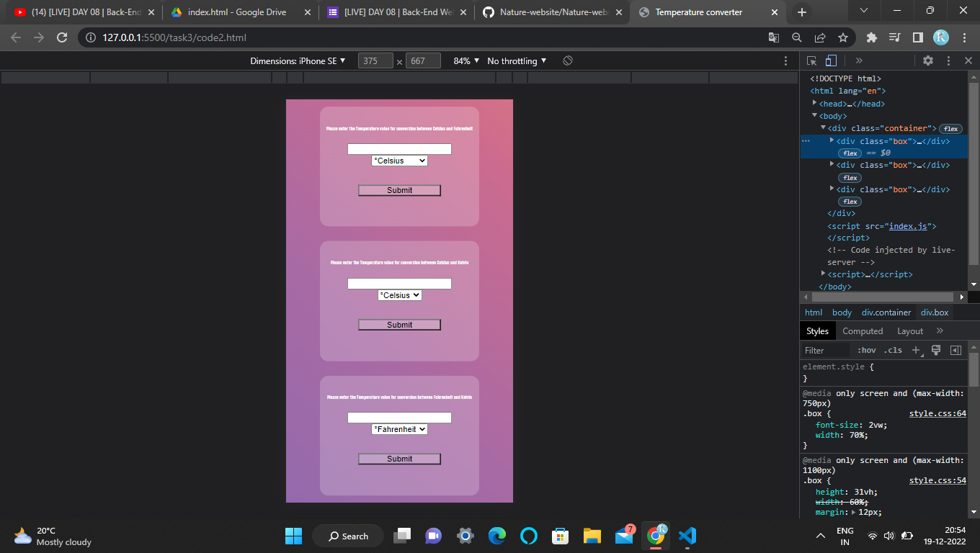Open Chrome's three-dot main menu

coord(963,37)
